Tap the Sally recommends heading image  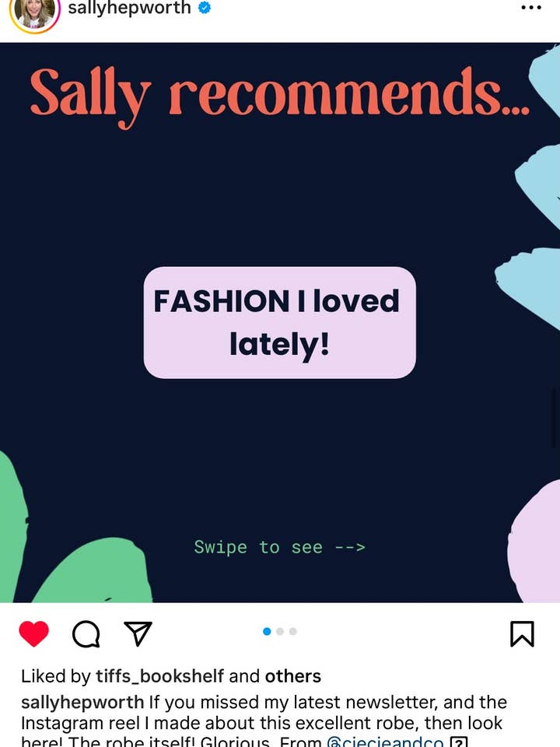coord(279,94)
